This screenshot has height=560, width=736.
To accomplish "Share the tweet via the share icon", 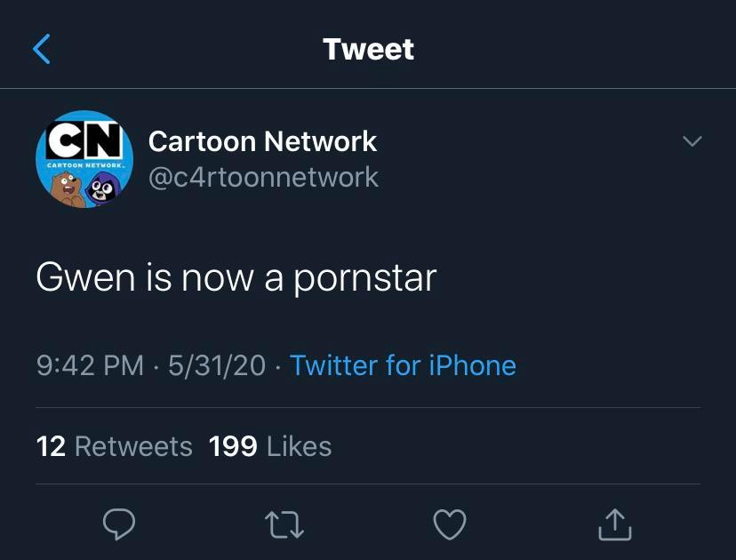I will click(x=616, y=526).
